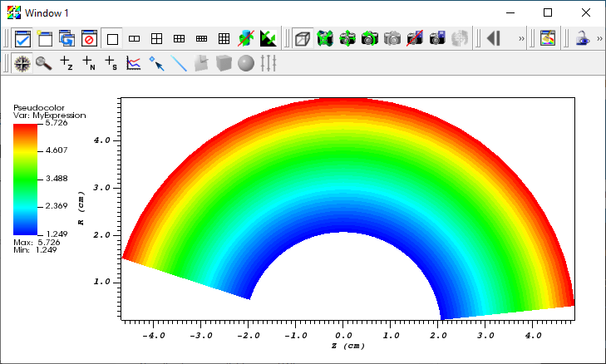Step to the previous animation frame
Screen dimensions: 606x364
pyautogui.click(x=494, y=38)
